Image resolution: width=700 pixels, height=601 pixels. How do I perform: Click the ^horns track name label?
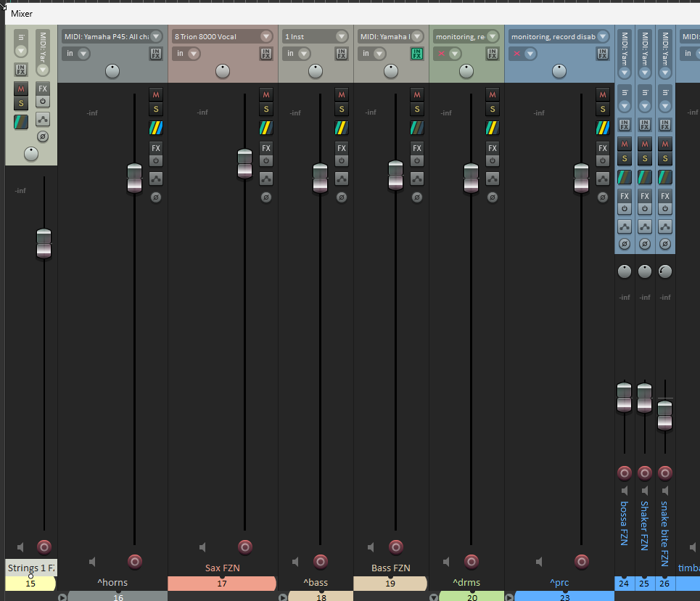(112, 583)
